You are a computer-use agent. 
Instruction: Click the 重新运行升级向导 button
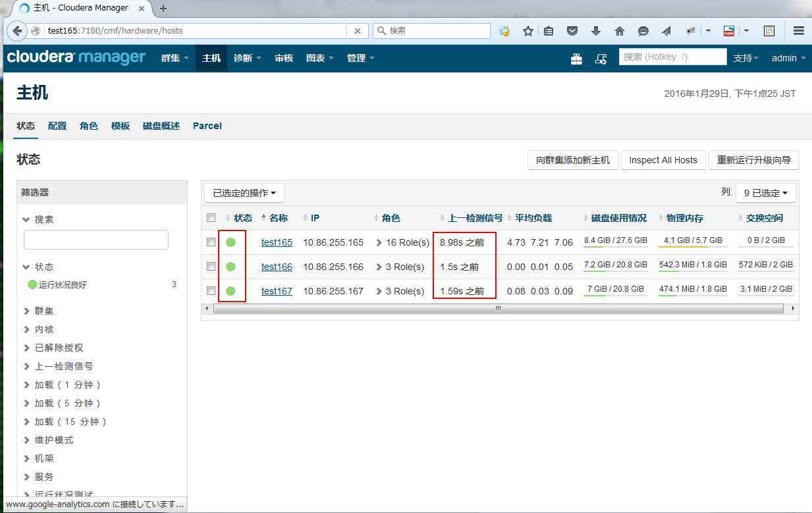pos(754,160)
